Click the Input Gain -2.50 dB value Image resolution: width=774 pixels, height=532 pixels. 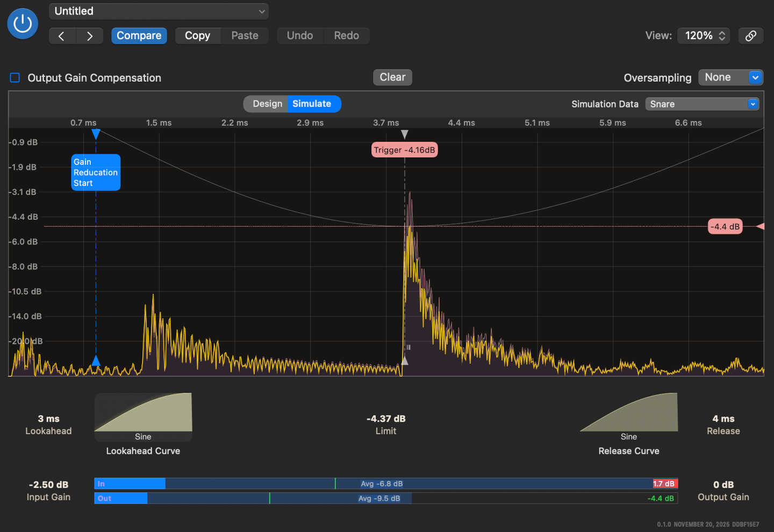(48, 485)
